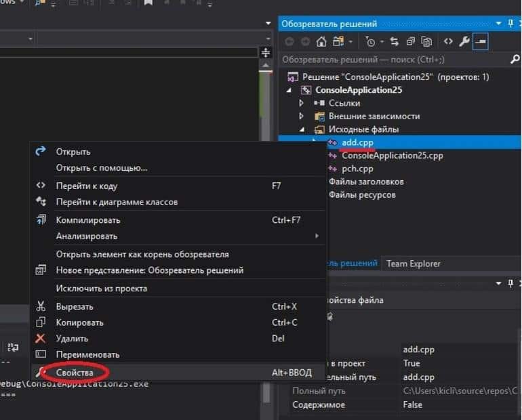
Task: Click View Code angle brackets icon in toolbar
Action: click(x=448, y=41)
